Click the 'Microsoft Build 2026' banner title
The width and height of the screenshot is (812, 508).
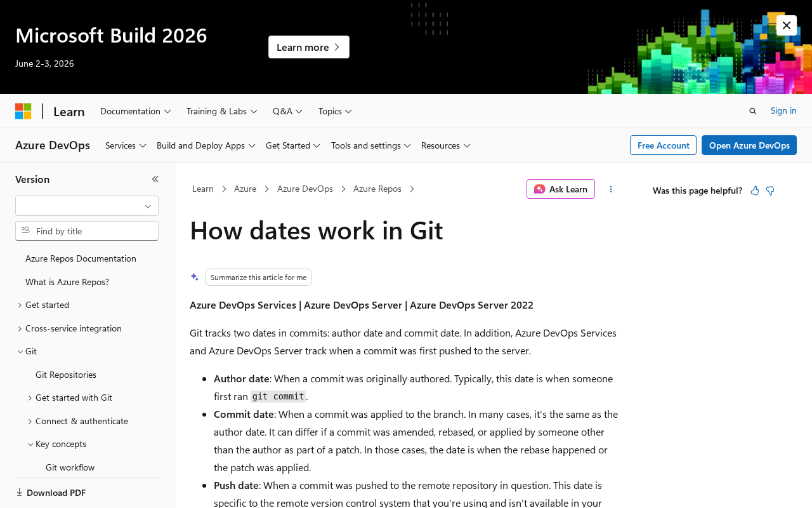[111, 35]
